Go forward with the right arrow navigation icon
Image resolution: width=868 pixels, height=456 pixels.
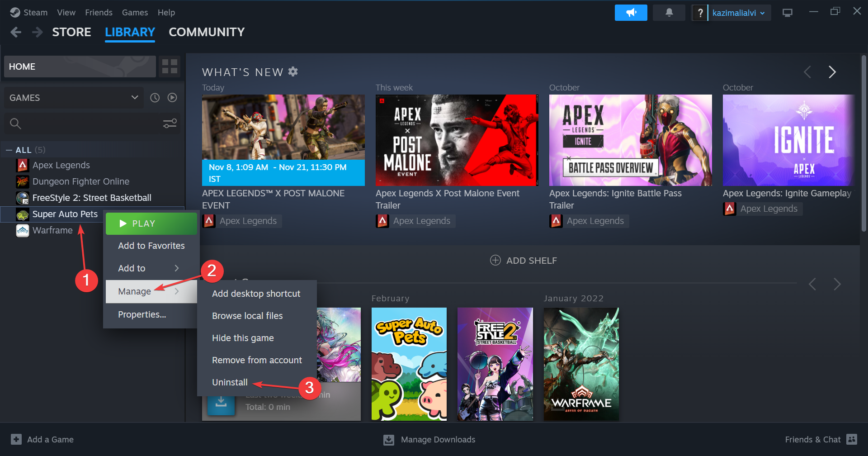pos(38,32)
